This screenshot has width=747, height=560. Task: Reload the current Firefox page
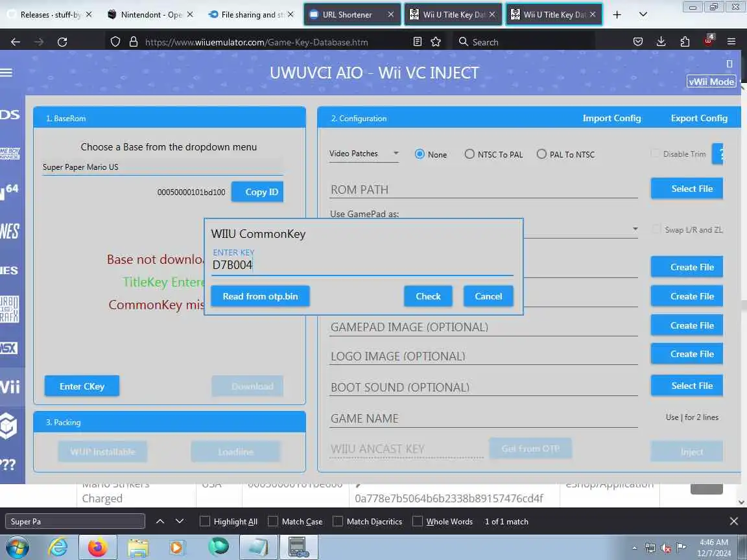click(x=62, y=42)
